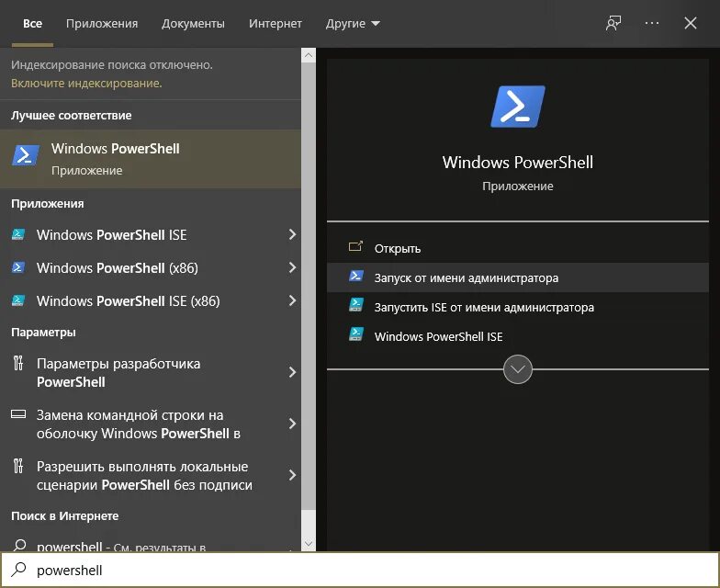Click the keyboard icon beside Замена командной строки
This screenshot has height=588, width=720.
coord(18,414)
